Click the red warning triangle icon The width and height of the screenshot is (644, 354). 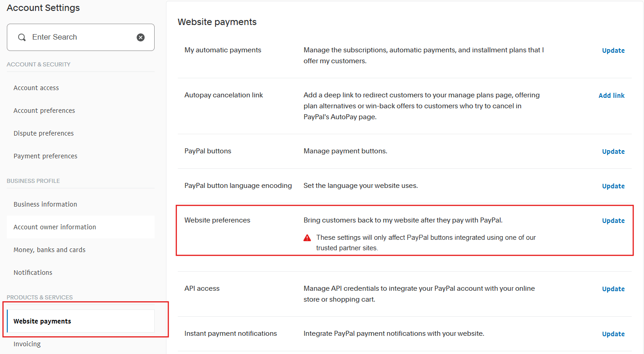point(307,238)
